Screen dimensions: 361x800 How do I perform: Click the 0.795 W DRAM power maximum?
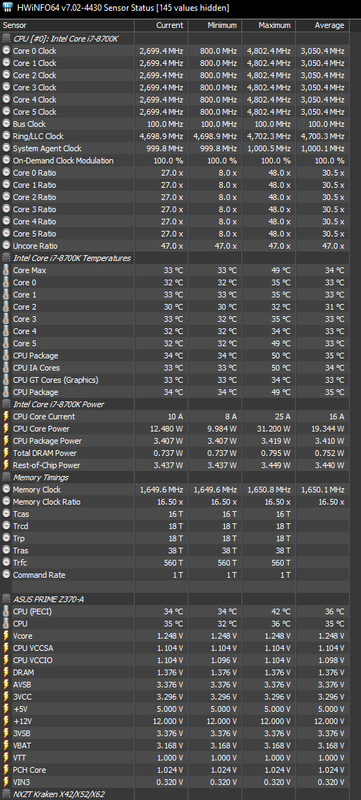point(275,453)
